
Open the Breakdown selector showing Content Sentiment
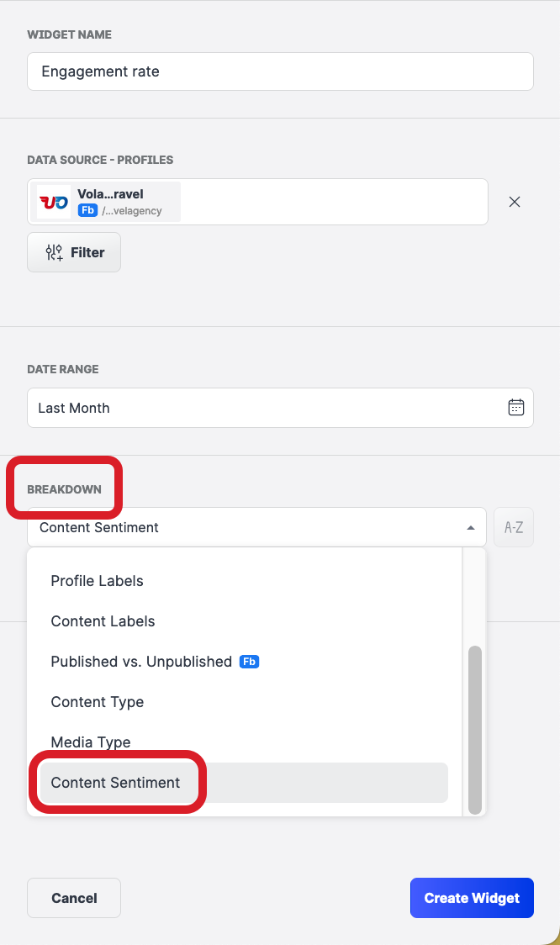point(252,527)
